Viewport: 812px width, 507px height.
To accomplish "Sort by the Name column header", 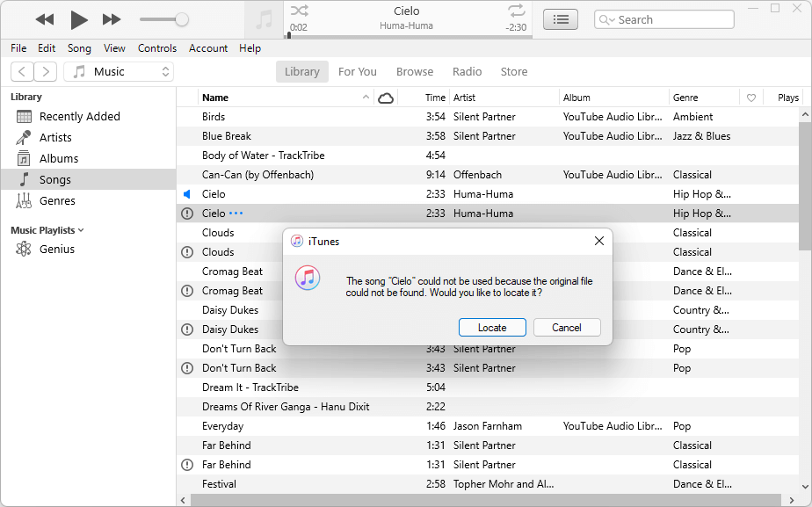I will tap(286, 98).
